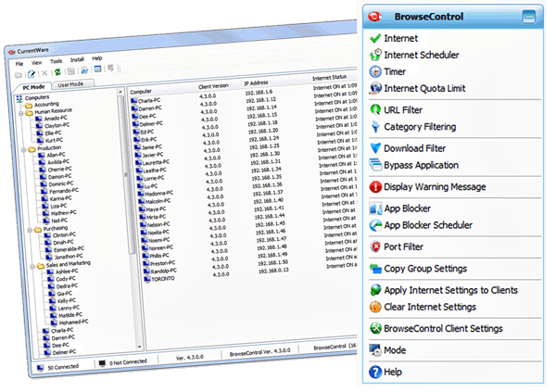Click the Clear Internet Settings link text
The image size is (556, 392).
tap(430, 307)
